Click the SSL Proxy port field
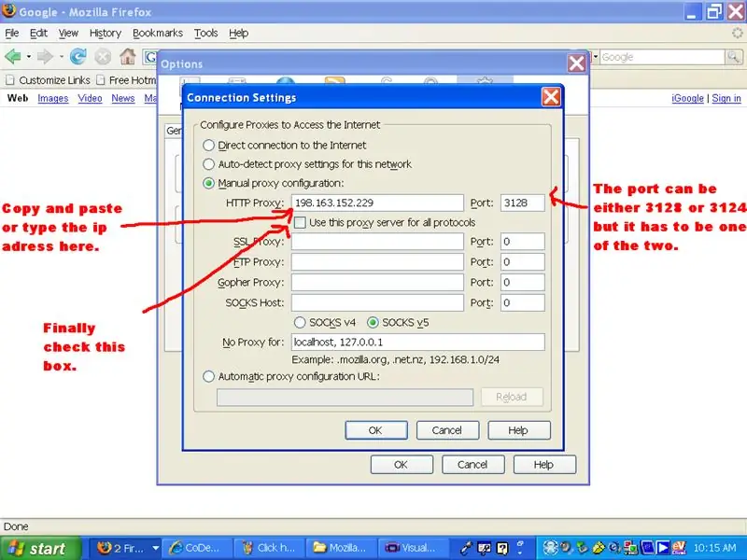 (523, 242)
